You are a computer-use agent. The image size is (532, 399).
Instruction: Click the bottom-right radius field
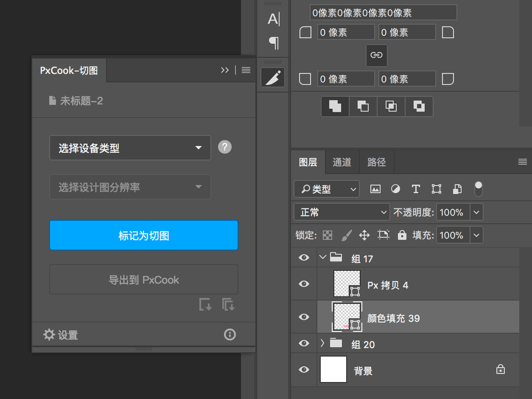[407, 79]
